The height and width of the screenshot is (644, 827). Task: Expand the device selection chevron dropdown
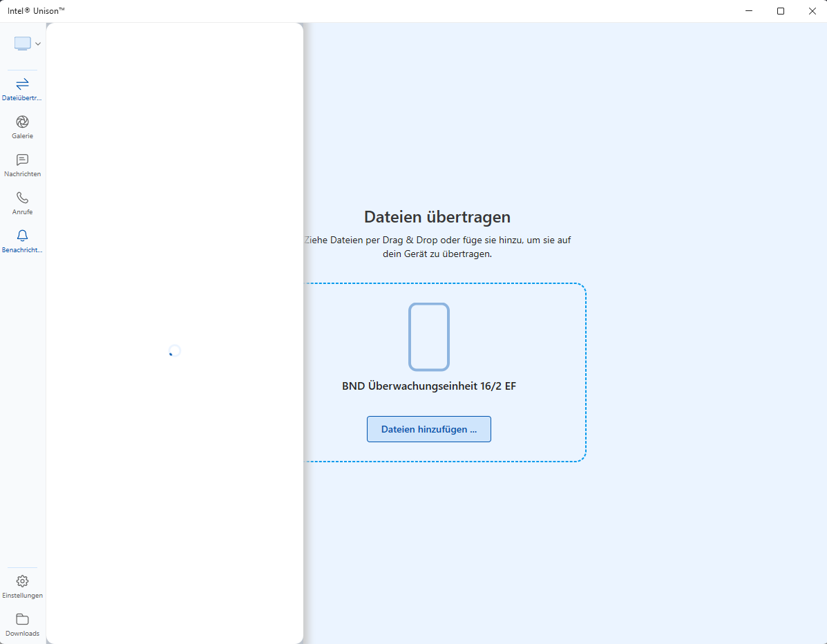click(37, 43)
